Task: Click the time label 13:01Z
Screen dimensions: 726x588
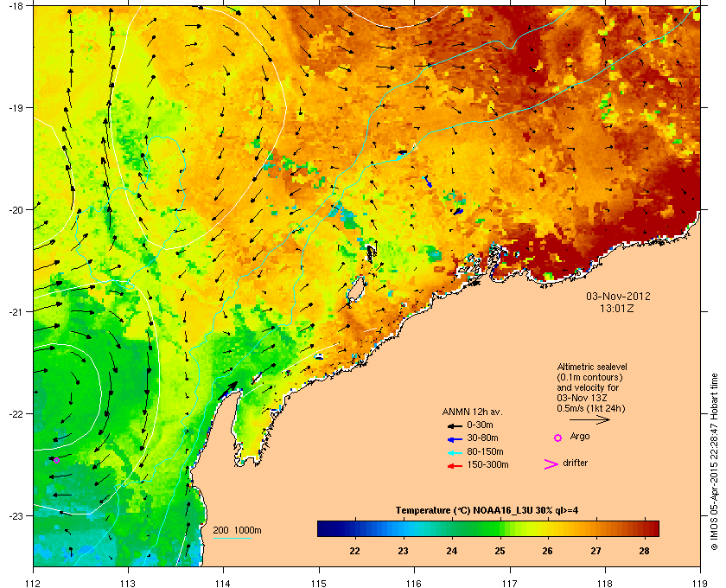Action: 618,308
